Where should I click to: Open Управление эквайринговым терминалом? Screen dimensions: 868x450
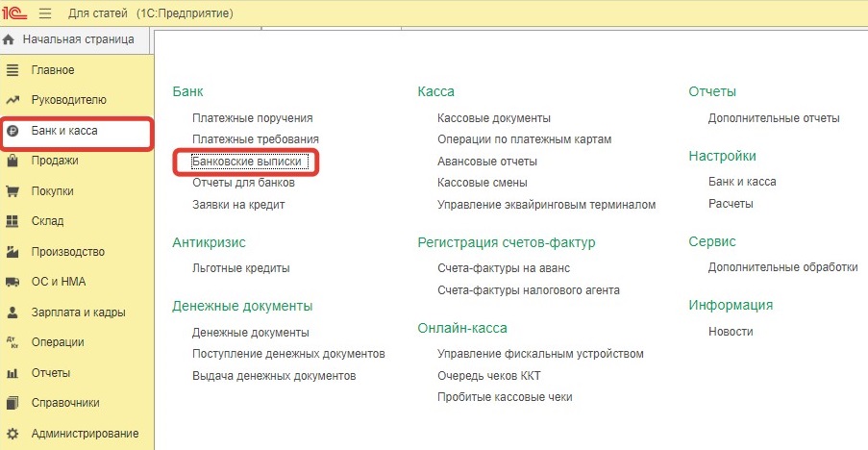coord(546,205)
